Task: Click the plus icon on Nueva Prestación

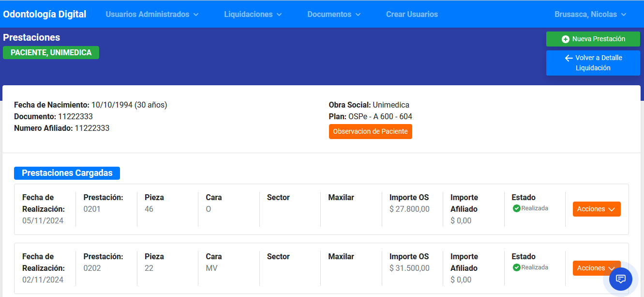Action: (565, 39)
